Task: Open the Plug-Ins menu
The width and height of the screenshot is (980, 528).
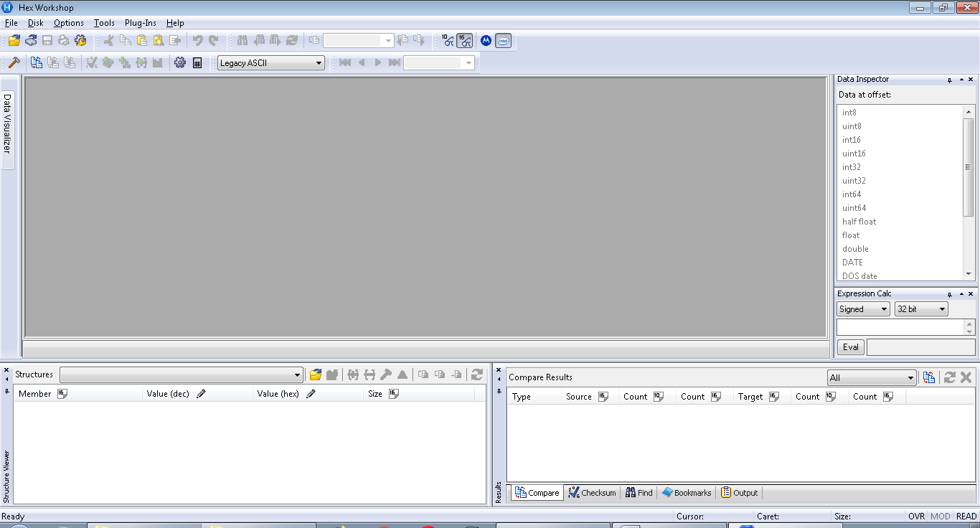Action: 141,23
